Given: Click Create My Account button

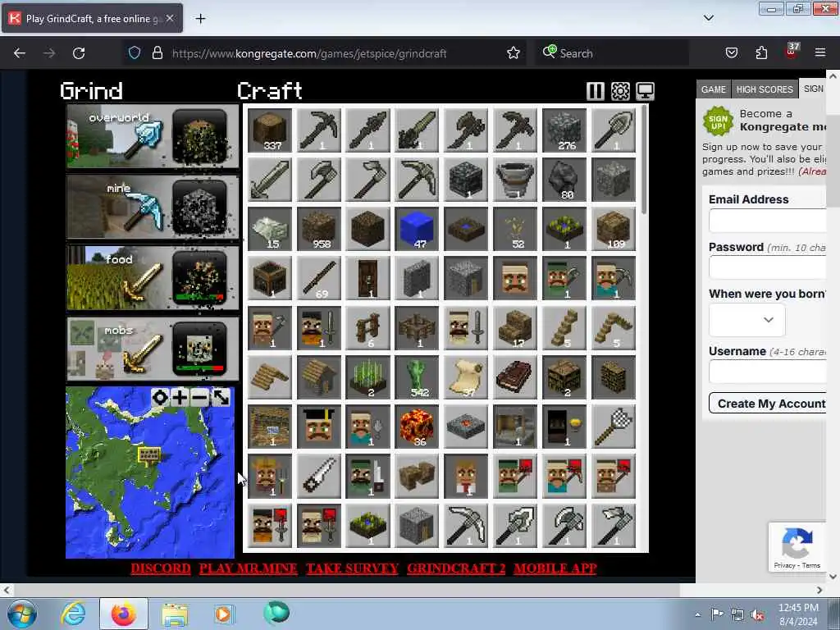Looking at the screenshot, I should point(768,404).
